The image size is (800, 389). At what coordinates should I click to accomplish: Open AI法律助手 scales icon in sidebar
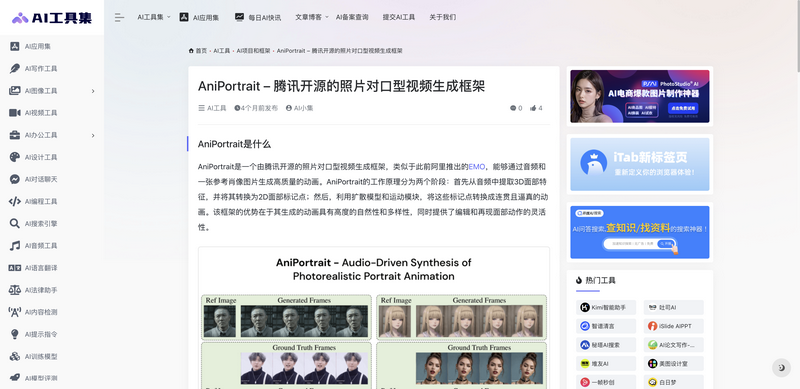(x=15, y=290)
